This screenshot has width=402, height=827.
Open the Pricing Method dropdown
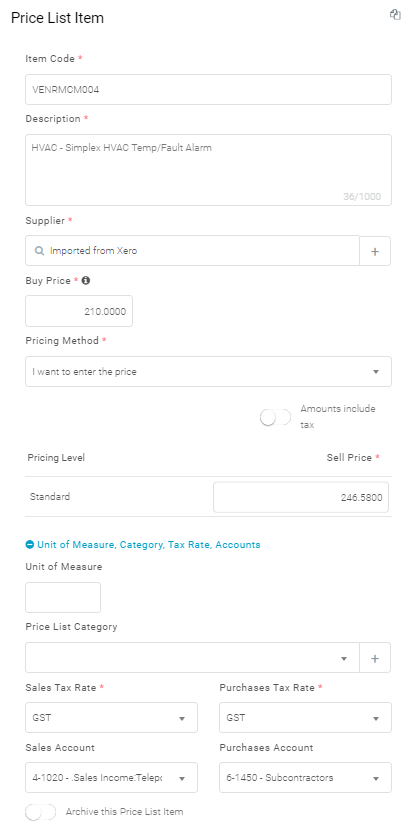208,372
